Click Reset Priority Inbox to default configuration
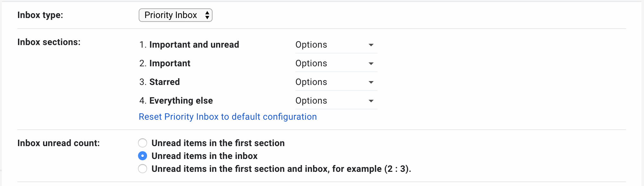 pos(227,116)
